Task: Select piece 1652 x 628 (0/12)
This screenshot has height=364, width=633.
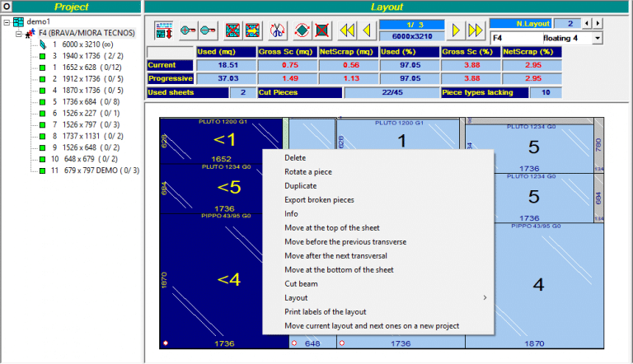Action: (87, 68)
